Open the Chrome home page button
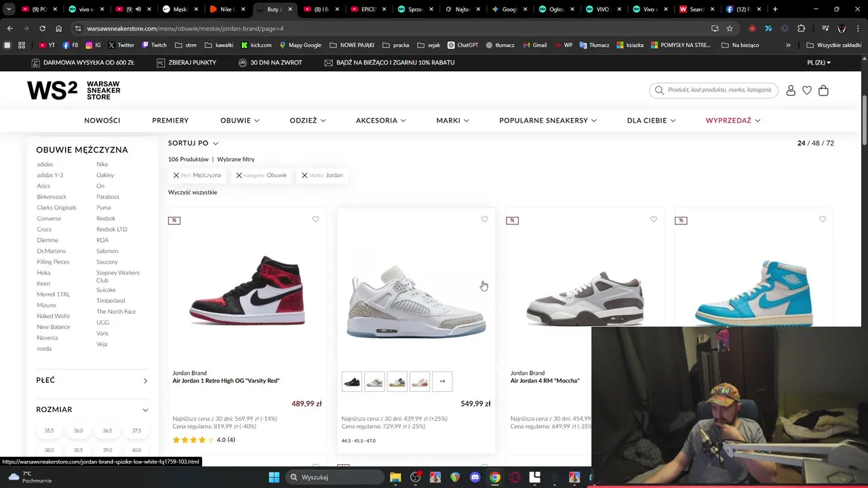Viewport: 868px width, 488px height. (58, 28)
